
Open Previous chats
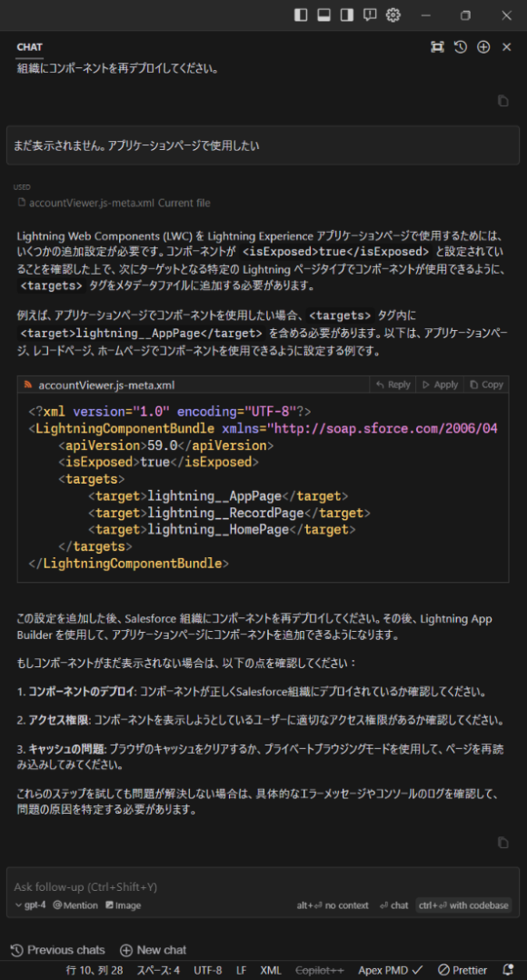pyautogui.click(x=58, y=950)
